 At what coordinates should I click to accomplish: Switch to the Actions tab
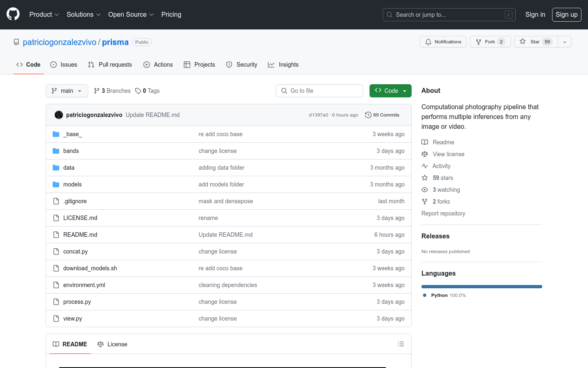tap(158, 65)
